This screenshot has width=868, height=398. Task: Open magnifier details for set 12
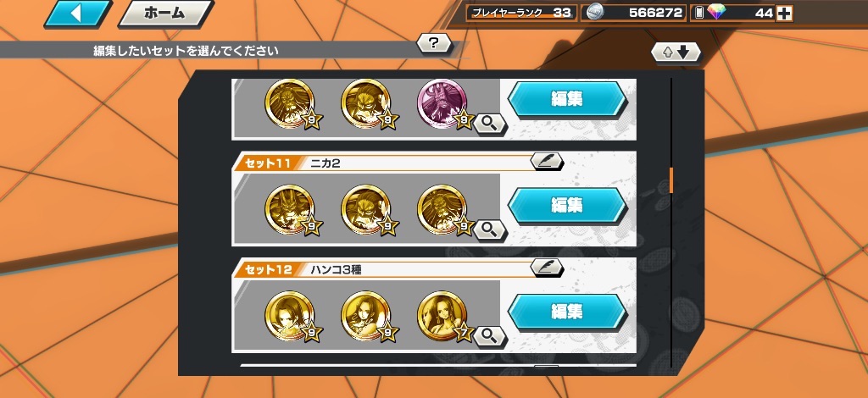tap(489, 335)
